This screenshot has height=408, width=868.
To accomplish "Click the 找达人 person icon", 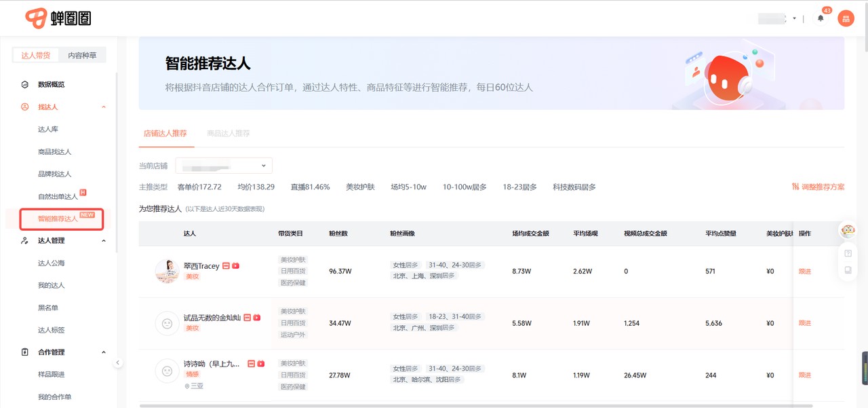I will 25,107.
